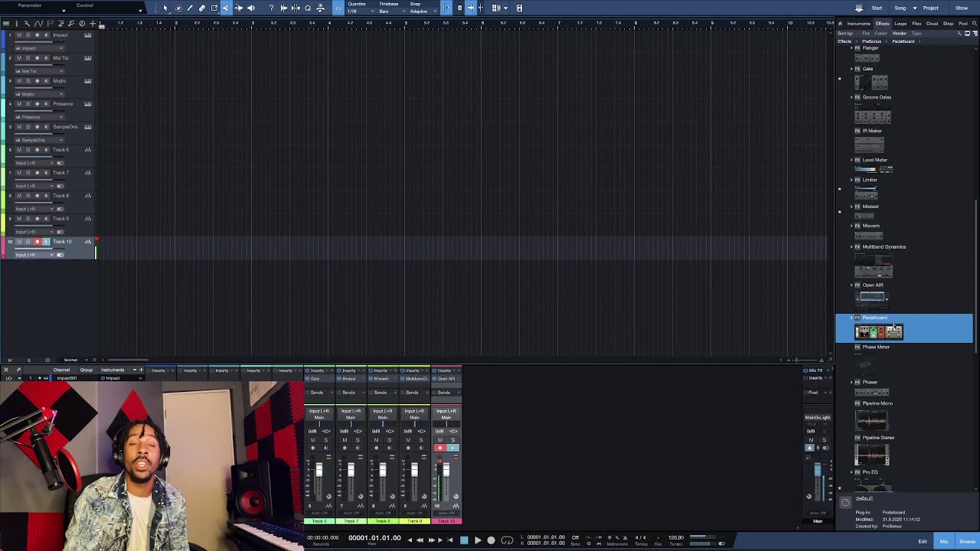
Task: Open the Show page
Action: point(962,8)
